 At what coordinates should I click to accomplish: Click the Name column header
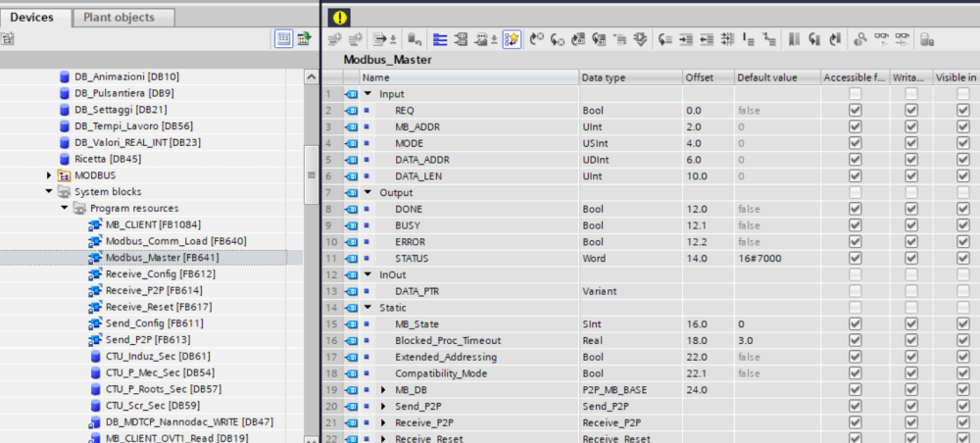coord(469,77)
